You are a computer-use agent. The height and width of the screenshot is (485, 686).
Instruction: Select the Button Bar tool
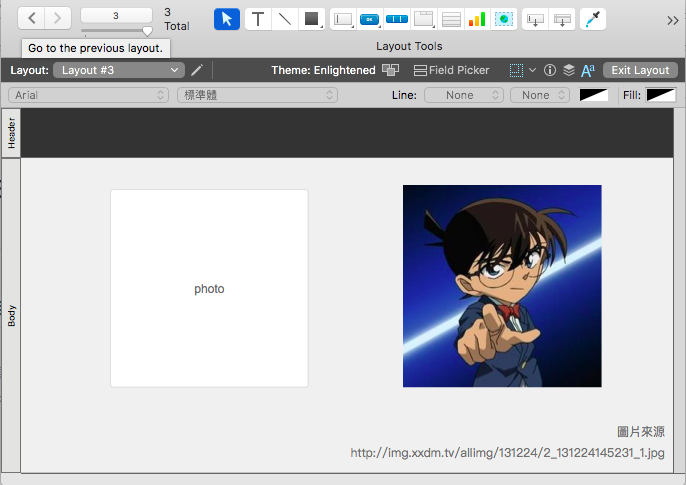click(x=397, y=19)
